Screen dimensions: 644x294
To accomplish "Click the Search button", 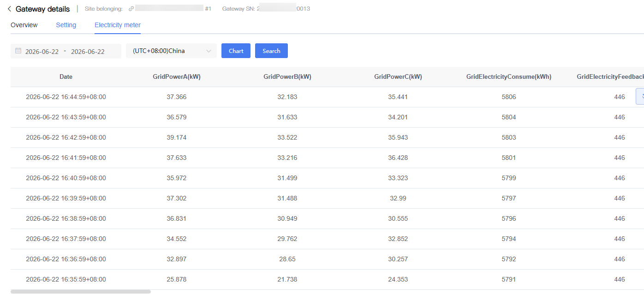I will 271,51.
